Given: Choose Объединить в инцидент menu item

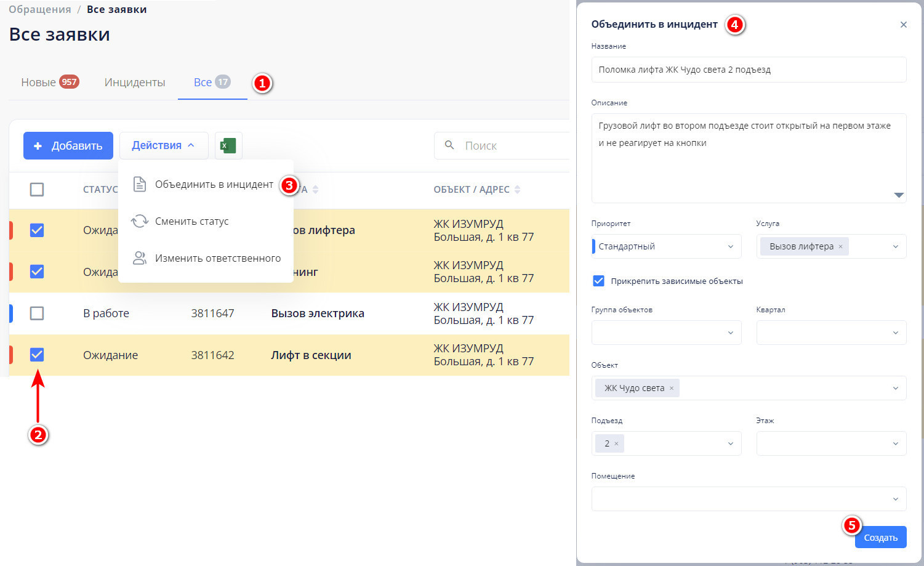Looking at the screenshot, I should (206, 184).
